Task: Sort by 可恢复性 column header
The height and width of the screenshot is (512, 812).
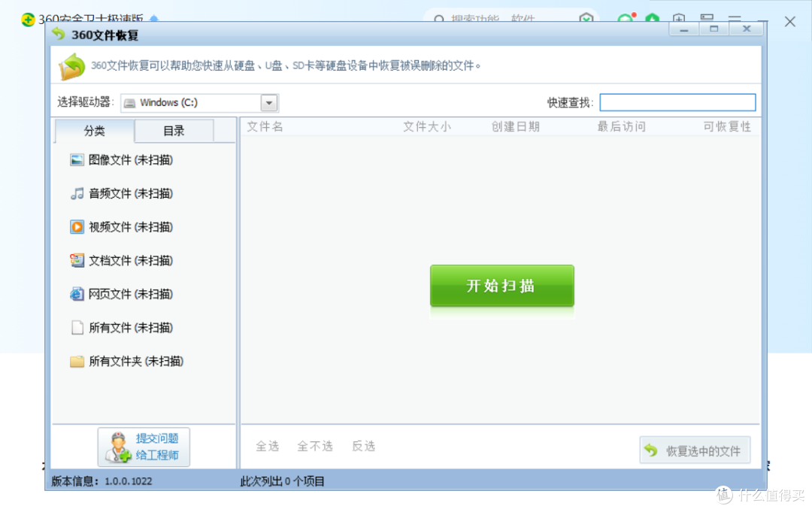Action: 727,127
